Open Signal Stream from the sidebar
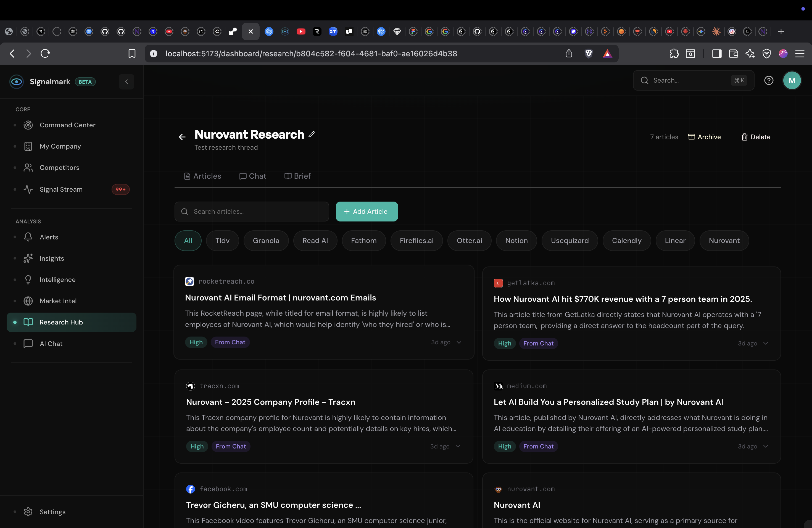Viewport: 812px width, 528px height. click(61, 189)
